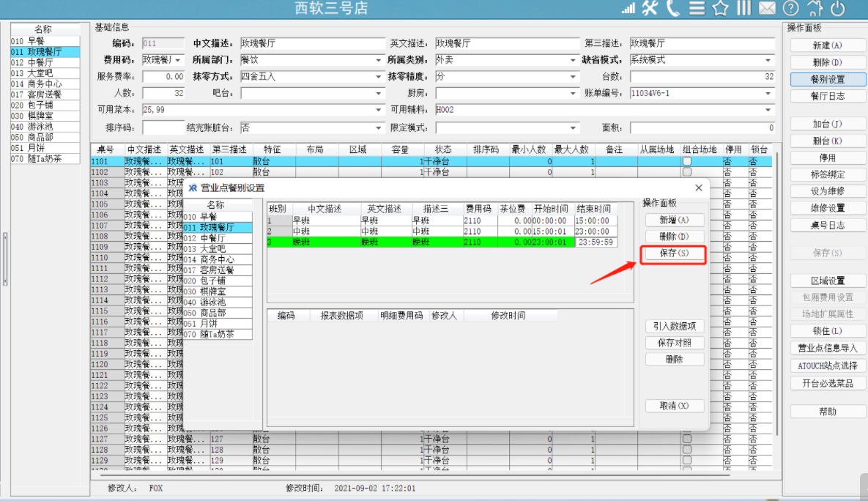This screenshot has height=501, width=868.
Task: Expand the 所属类别 dropdown showing 外卖
Action: tap(572, 60)
